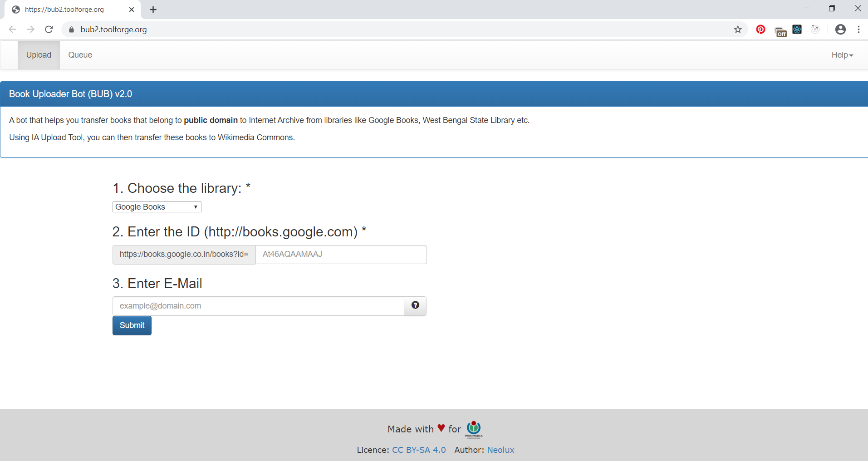Bookmark this page with the star icon

(x=738, y=29)
